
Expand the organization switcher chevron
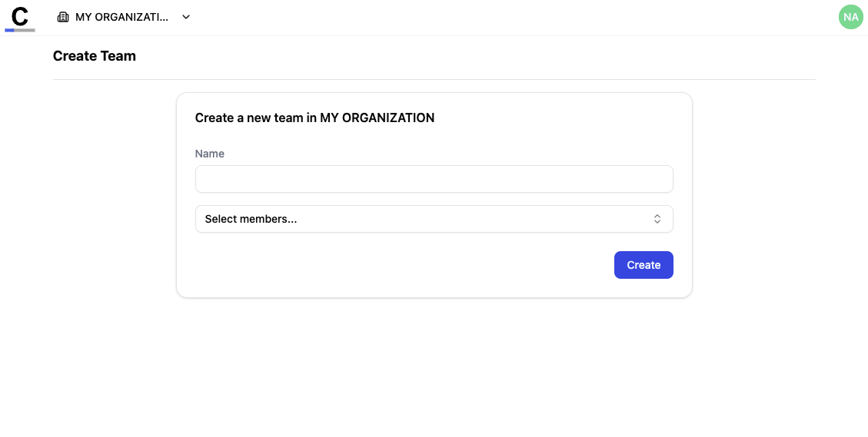186,17
